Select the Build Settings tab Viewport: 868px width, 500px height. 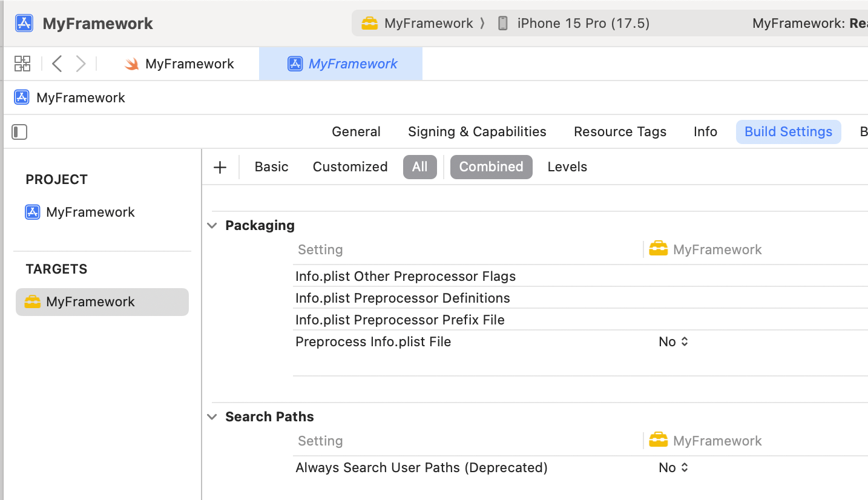[788, 131]
